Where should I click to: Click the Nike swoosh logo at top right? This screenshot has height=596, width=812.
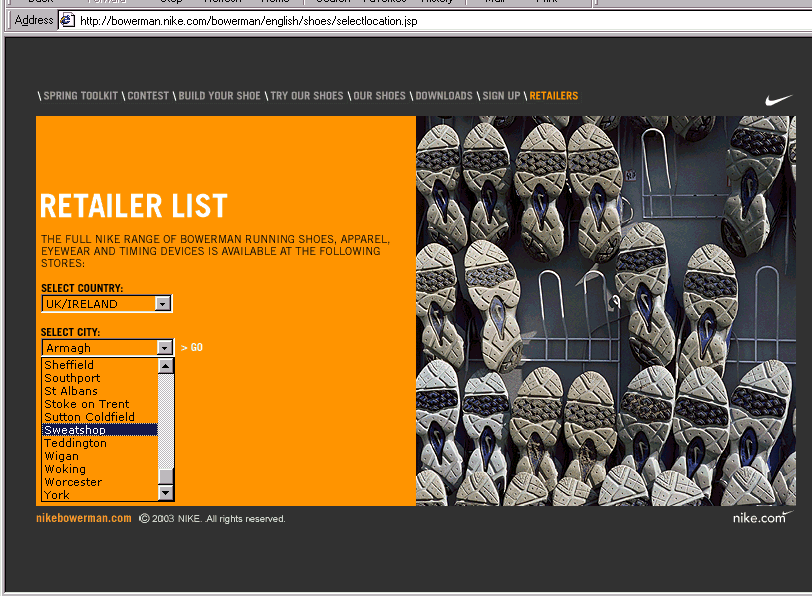pyautogui.click(x=778, y=99)
